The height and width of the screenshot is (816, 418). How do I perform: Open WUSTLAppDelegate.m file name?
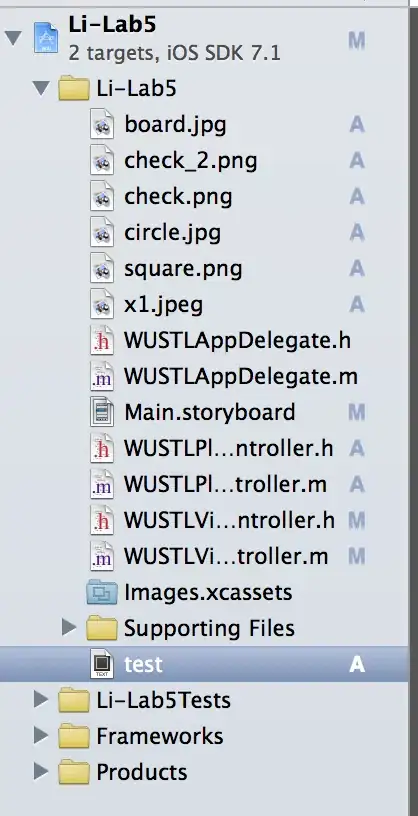241,377
